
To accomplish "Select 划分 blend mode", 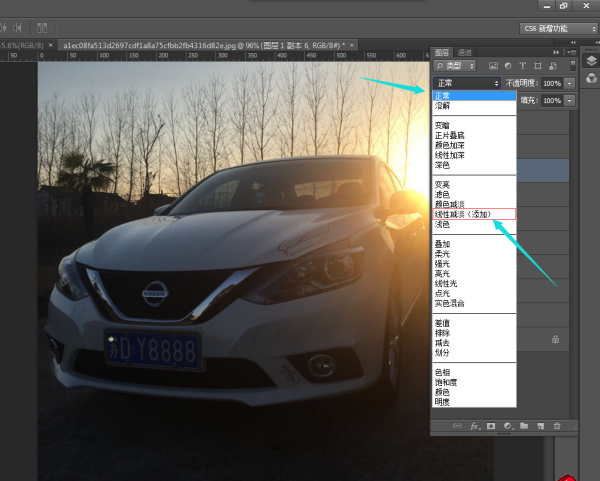I will pyautogui.click(x=474, y=353).
